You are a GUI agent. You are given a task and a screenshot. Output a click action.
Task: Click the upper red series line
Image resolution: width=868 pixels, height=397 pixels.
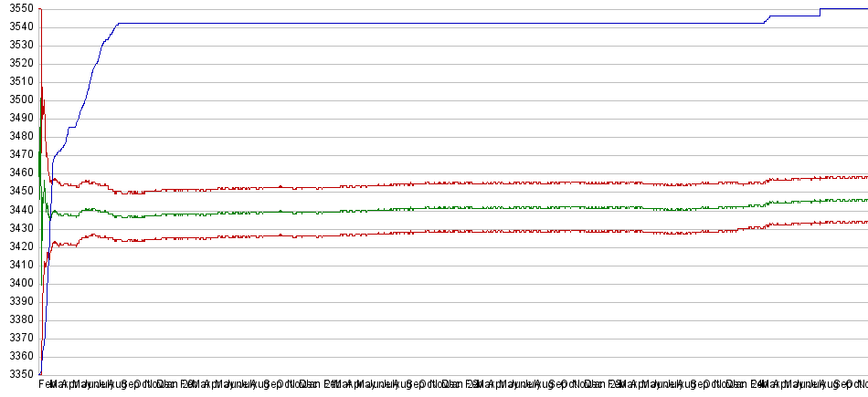(439, 183)
